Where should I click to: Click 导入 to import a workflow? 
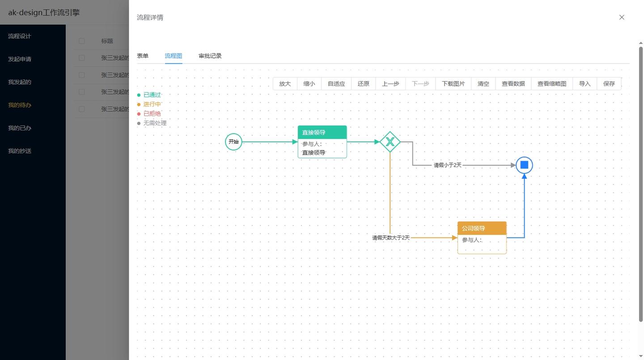pos(585,84)
